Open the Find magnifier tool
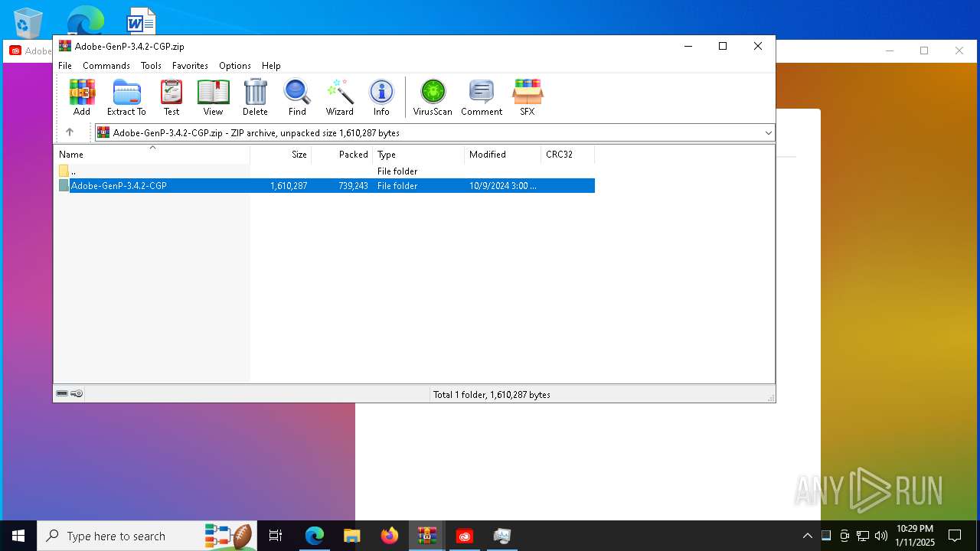The width and height of the screenshot is (980, 551). point(297,97)
